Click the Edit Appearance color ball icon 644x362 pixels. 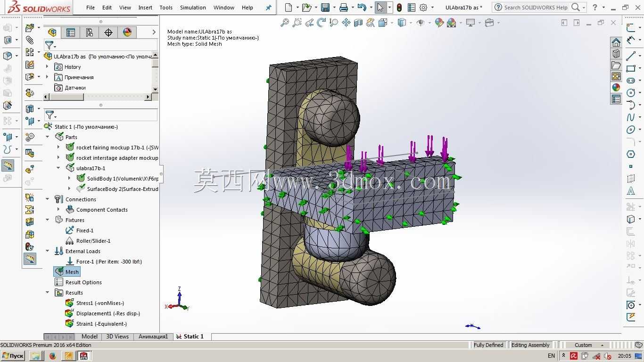click(x=439, y=23)
